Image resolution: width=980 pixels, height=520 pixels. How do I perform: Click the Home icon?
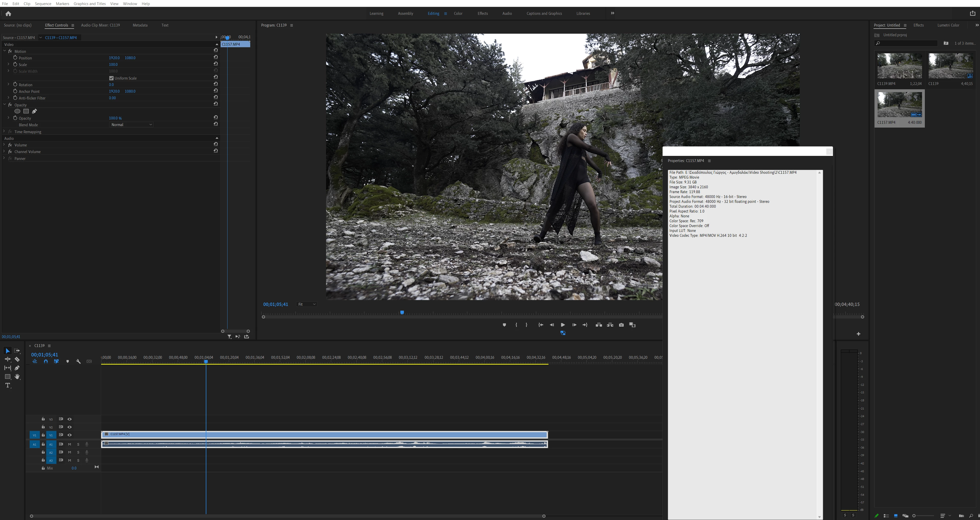(x=8, y=14)
